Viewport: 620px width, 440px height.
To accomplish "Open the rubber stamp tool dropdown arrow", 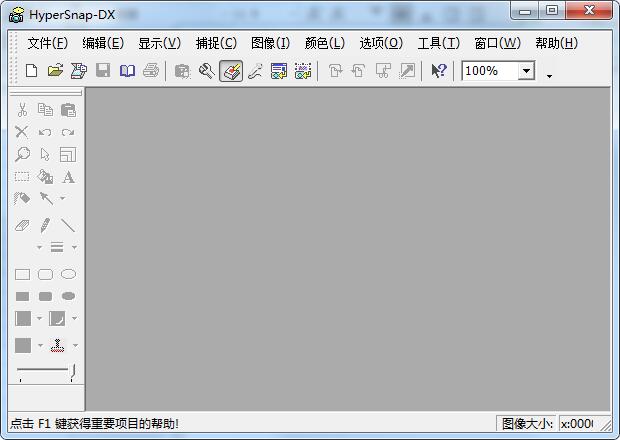I will click(x=75, y=346).
